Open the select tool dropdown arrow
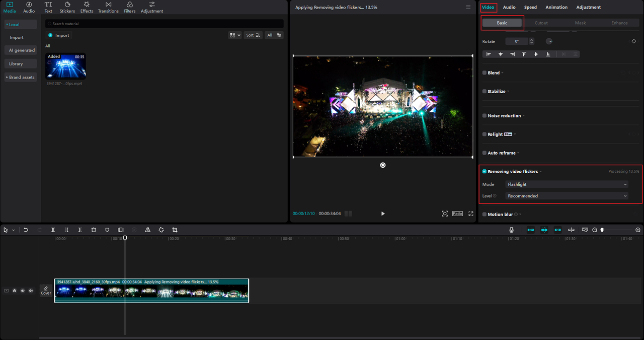Image resolution: width=644 pixels, height=340 pixels. click(13, 230)
